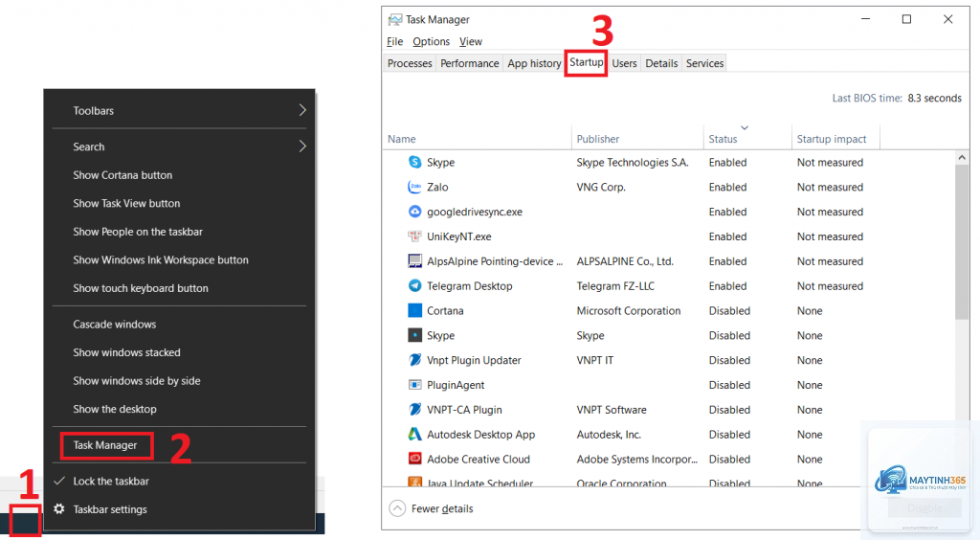Screen dimensions: 980x540
Task: Click Enabled status in the Zalo row
Action: coord(727,187)
